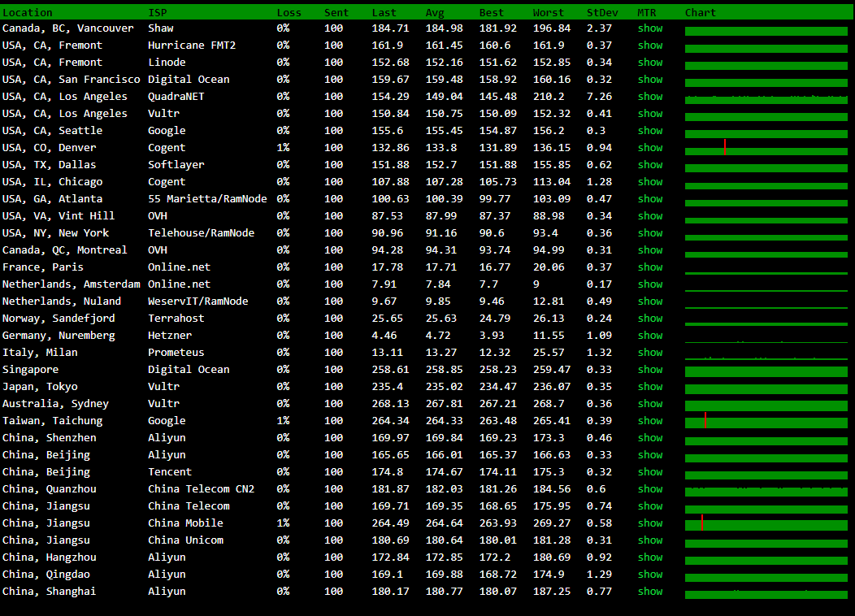Viewport: 855px width, 616px height.
Task: Click the Chart column header
Action: point(701,12)
